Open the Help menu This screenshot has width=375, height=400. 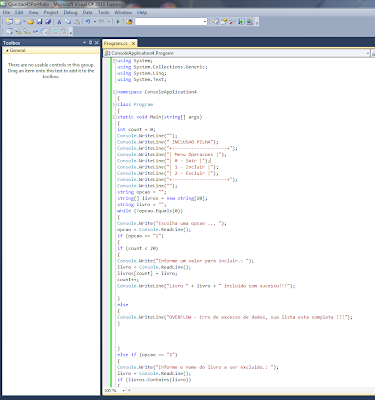(x=142, y=12)
